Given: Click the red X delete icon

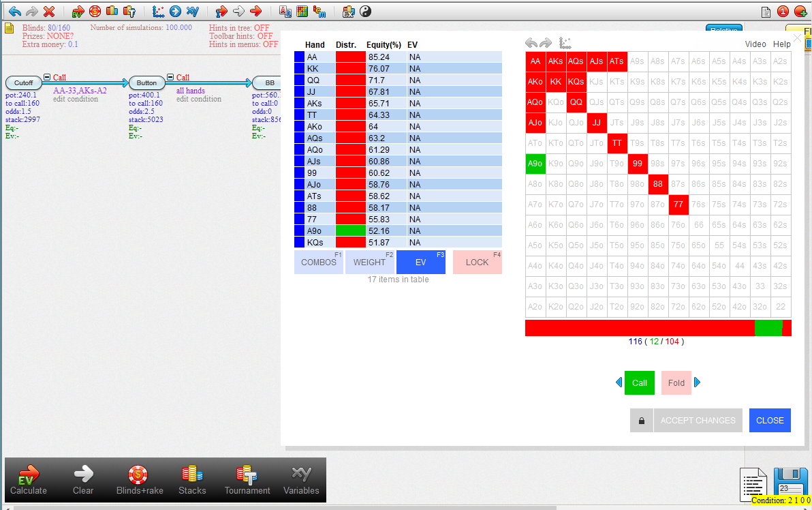Looking at the screenshot, I should pos(49,11).
